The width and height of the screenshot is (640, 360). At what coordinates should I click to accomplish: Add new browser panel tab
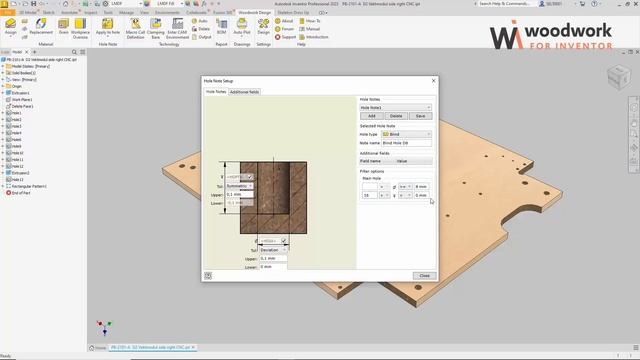(35, 52)
